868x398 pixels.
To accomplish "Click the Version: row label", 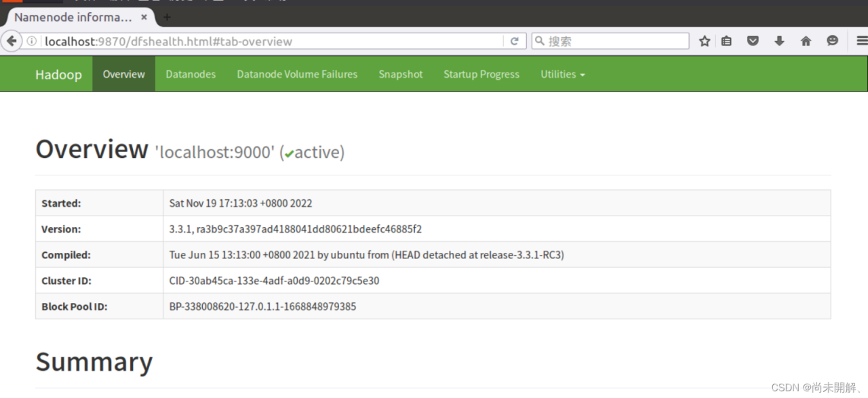I will 61,229.
